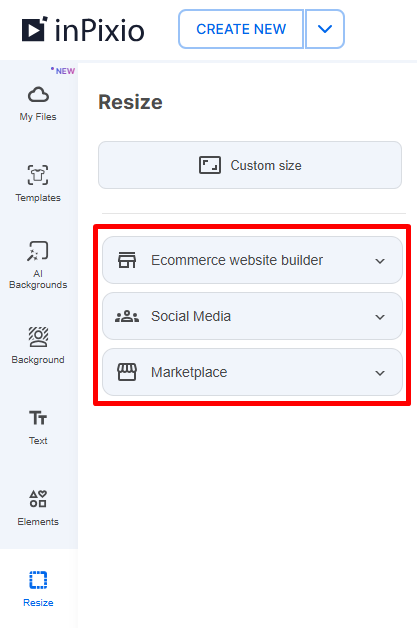
Task: Select the Templates shirt icon
Action: pos(38,175)
